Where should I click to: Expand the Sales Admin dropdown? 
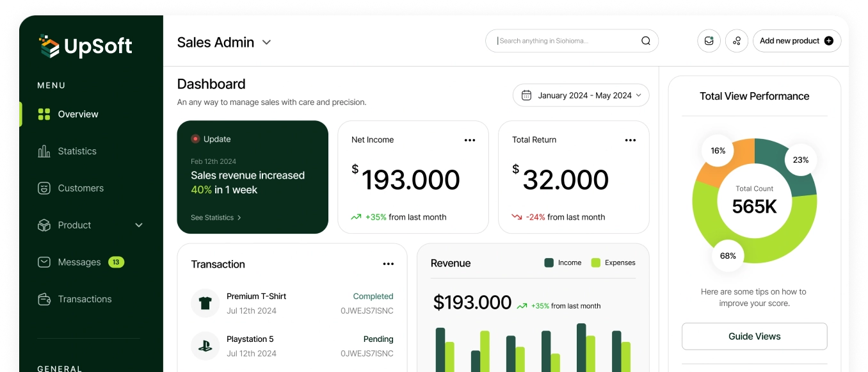point(267,42)
